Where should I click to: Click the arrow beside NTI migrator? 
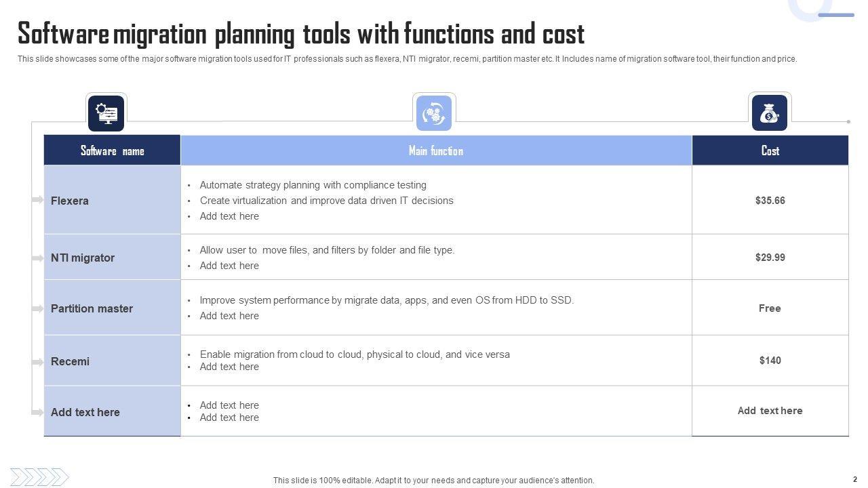tap(38, 258)
